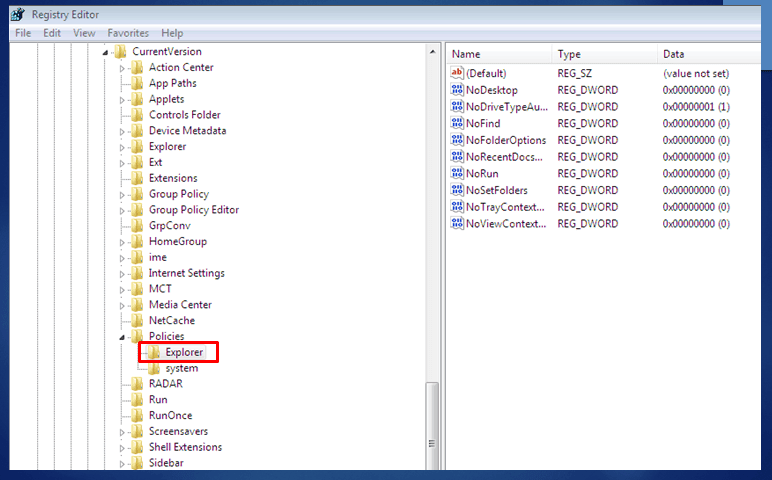Image resolution: width=772 pixels, height=480 pixels.
Task: Click the tree pane scroll up arrow
Action: pos(432,51)
